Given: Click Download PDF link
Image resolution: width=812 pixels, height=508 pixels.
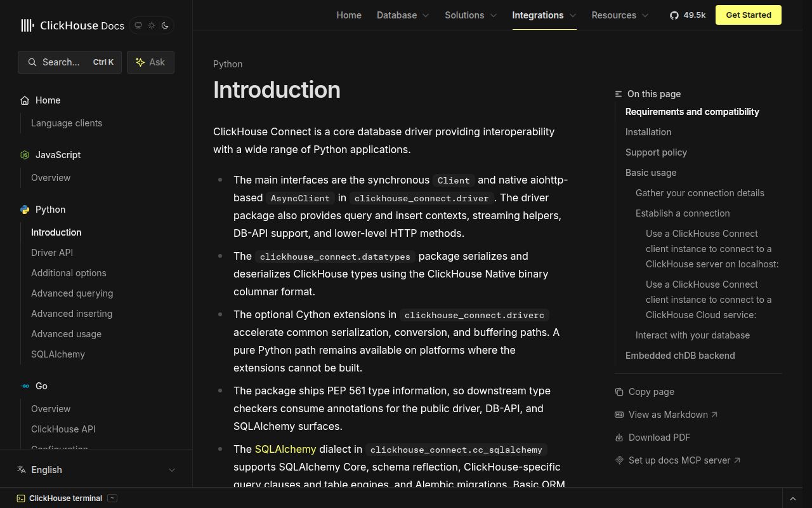Looking at the screenshot, I should tap(659, 438).
